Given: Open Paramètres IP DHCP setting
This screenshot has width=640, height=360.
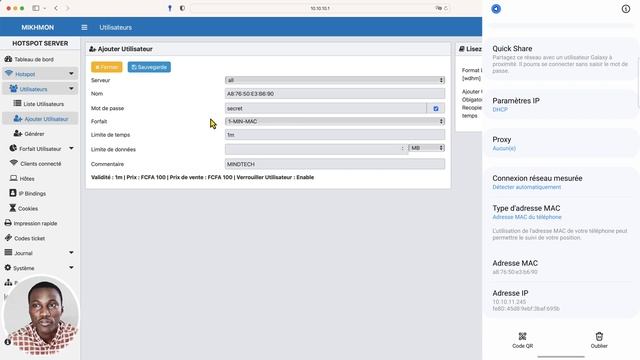Looking at the screenshot, I should (560, 104).
